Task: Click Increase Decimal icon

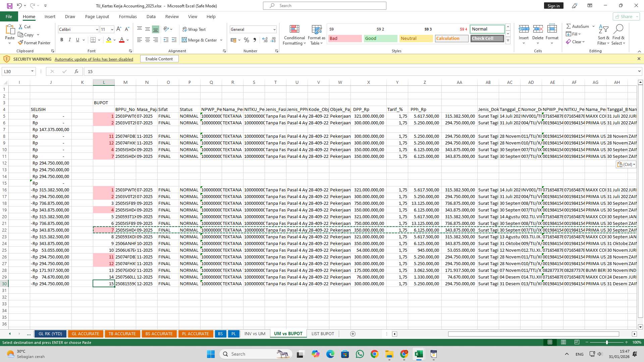Action: 265,40
